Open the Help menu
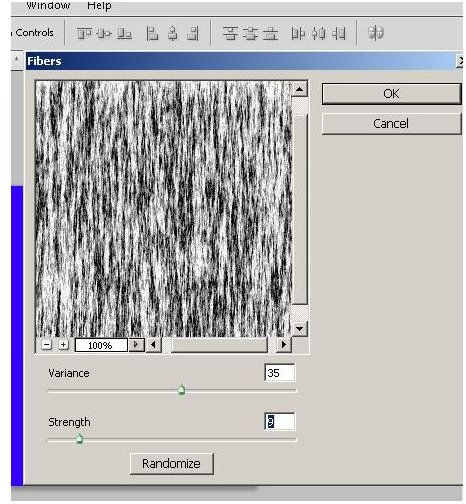The width and height of the screenshot is (466, 504). 99,5
